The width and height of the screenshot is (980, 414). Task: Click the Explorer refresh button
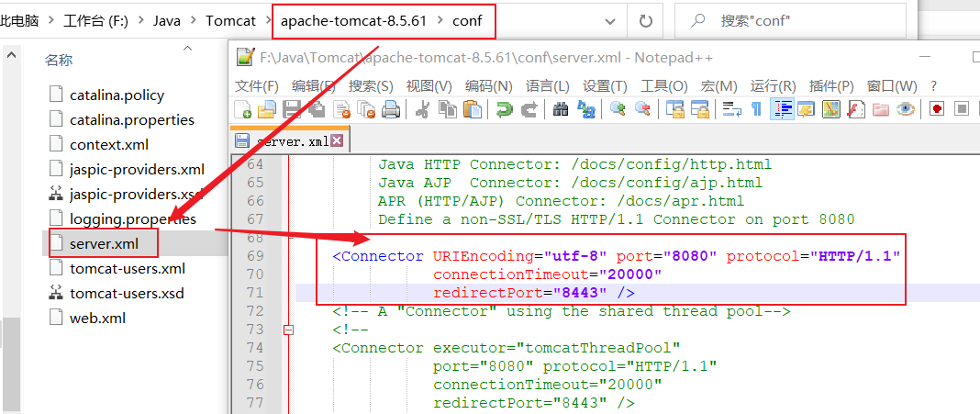(645, 20)
